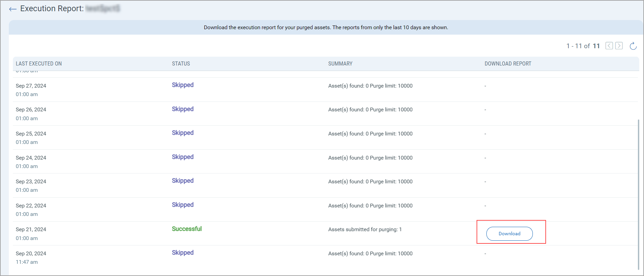This screenshot has width=644, height=276.
Task: Refresh the execution report list
Action: (633, 46)
